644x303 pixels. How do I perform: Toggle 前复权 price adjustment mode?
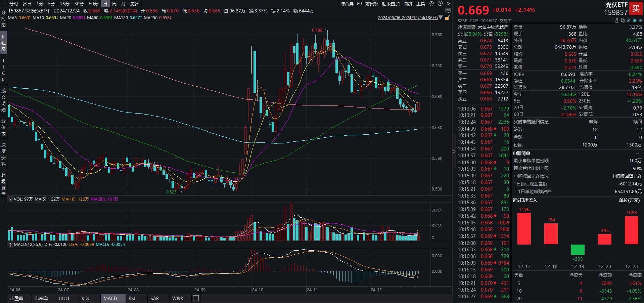coord(372,4)
